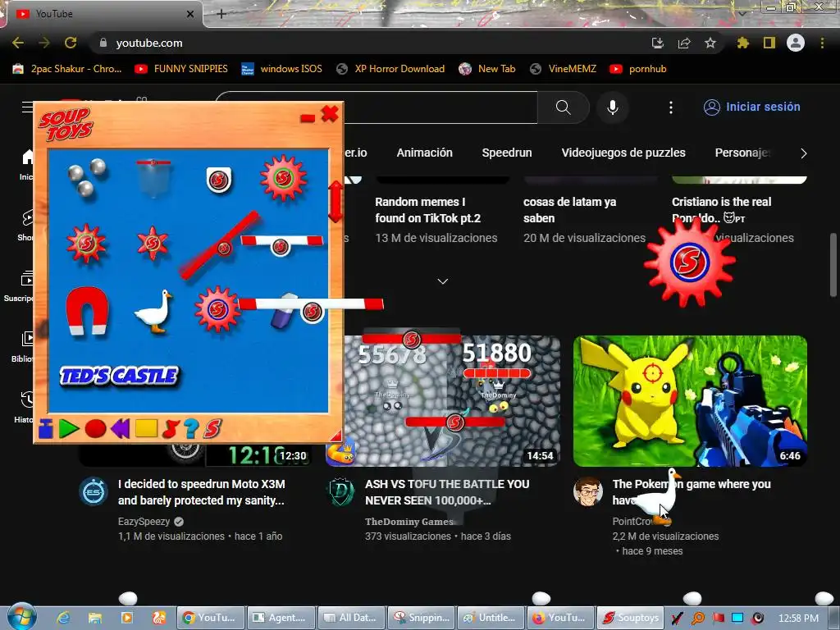
Task: Click the purple rewind arrows button
Action: [x=121, y=428]
